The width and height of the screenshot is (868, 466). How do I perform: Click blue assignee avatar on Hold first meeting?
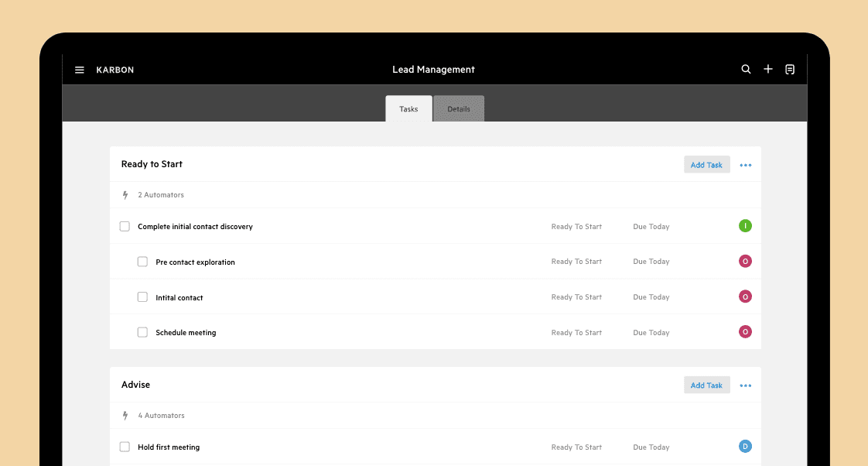tap(745, 447)
